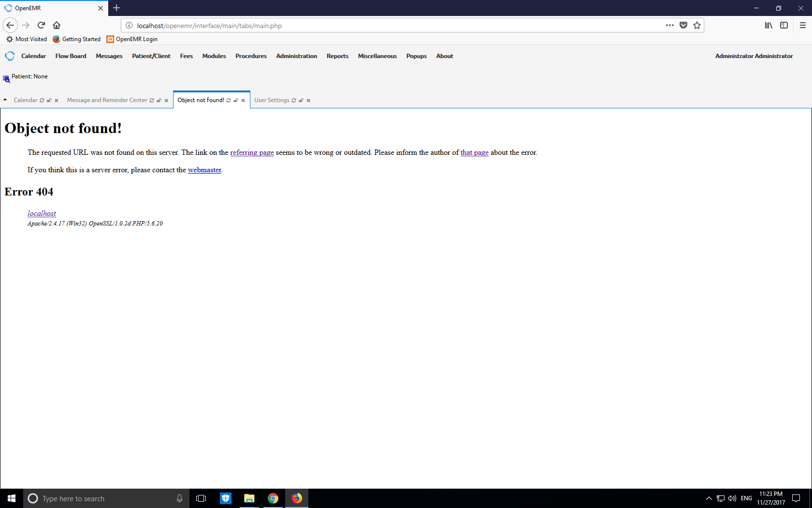Switch to the User Settings tab

(x=272, y=100)
